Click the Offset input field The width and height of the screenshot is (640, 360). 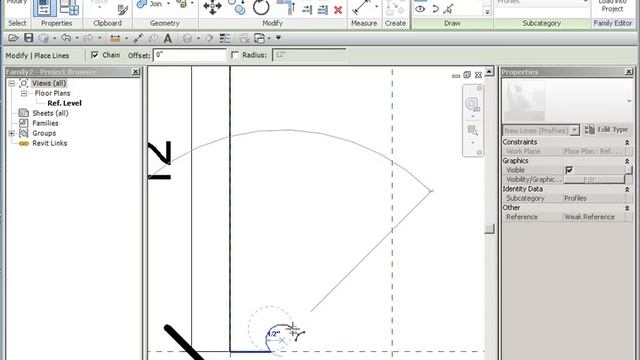click(x=189, y=55)
